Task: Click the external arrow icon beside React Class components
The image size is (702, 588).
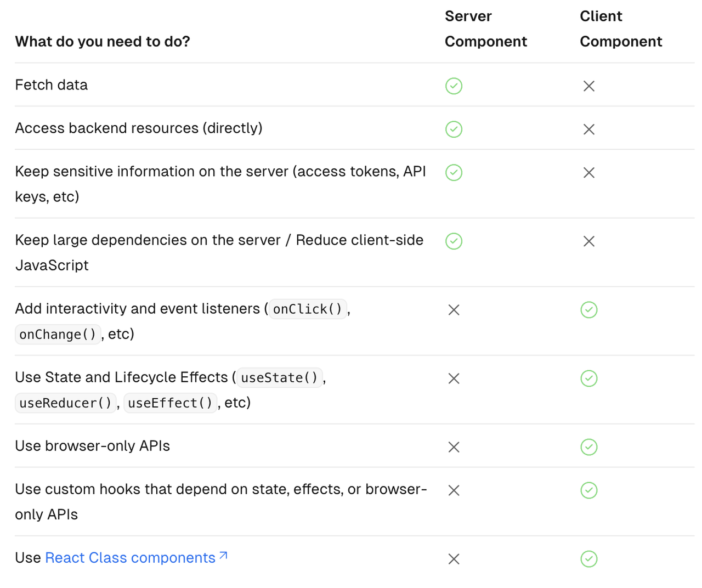Action: (x=223, y=556)
